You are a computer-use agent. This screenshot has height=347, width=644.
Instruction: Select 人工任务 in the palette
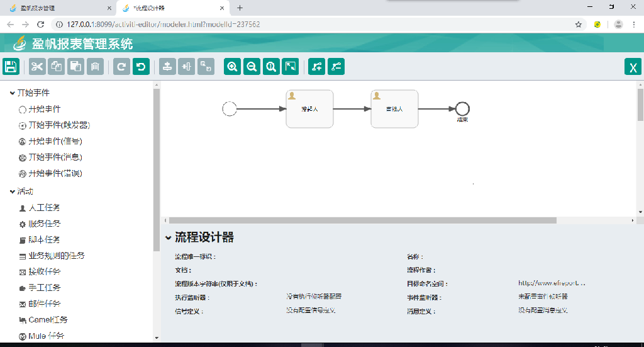[44, 208]
